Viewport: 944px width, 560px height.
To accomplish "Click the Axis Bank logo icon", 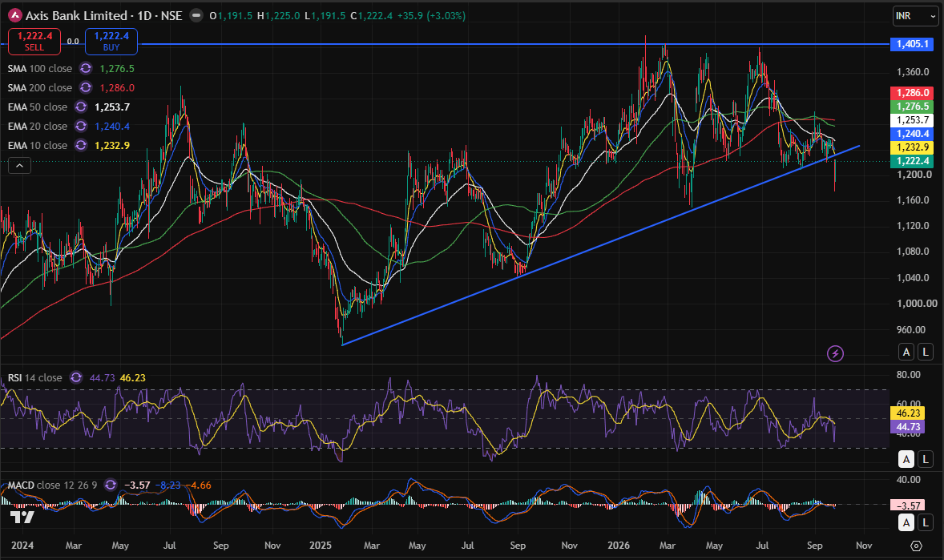I will pos(15,16).
